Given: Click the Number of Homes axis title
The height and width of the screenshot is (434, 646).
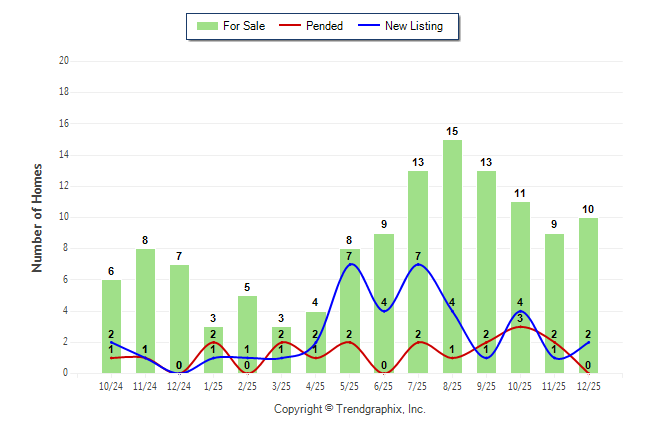Looking at the screenshot, I should (37, 217).
